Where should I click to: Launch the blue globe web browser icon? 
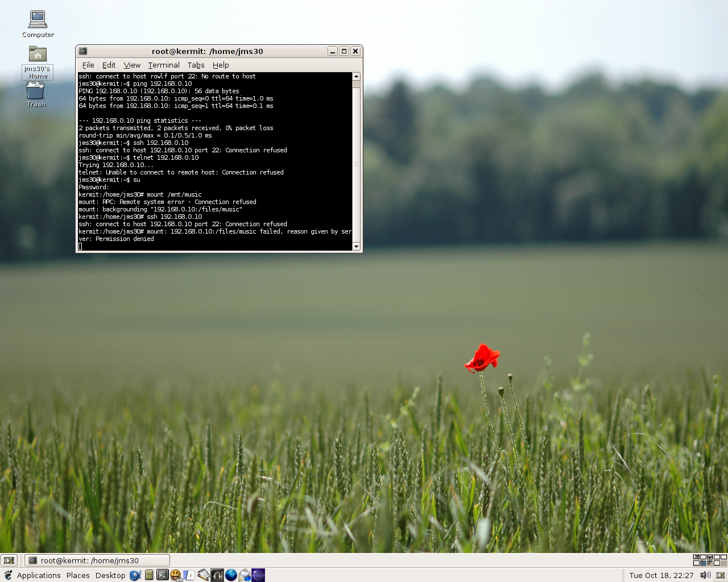click(x=231, y=575)
